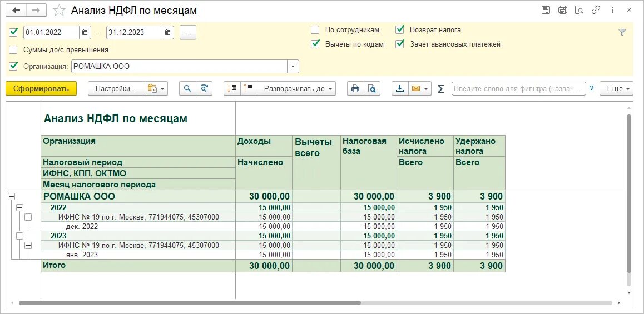Click the РОМАШКА ООО organization field

[180, 66]
